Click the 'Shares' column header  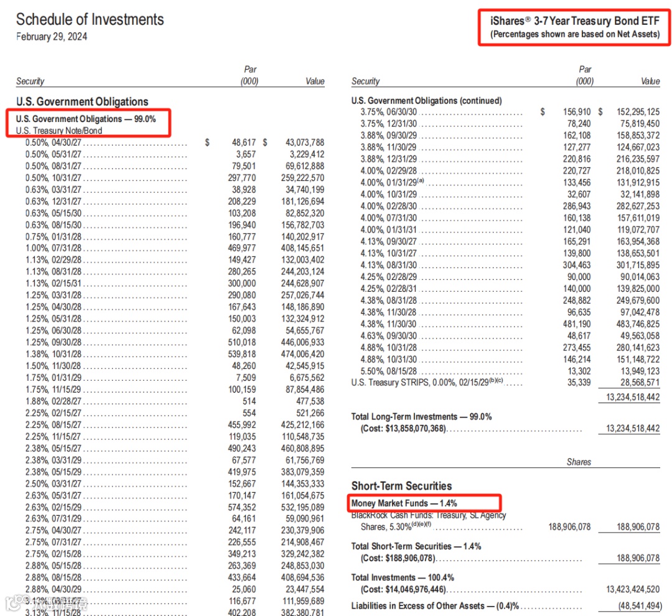pos(579,462)
